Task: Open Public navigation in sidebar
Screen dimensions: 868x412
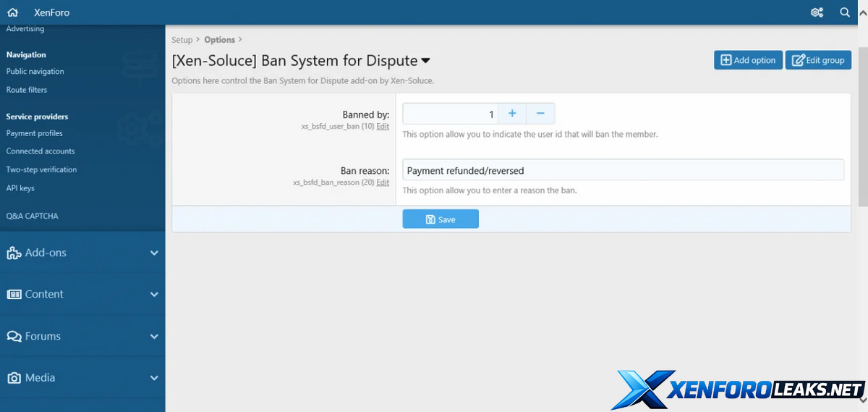Action: pyautogui.click(x=35, y=72)
